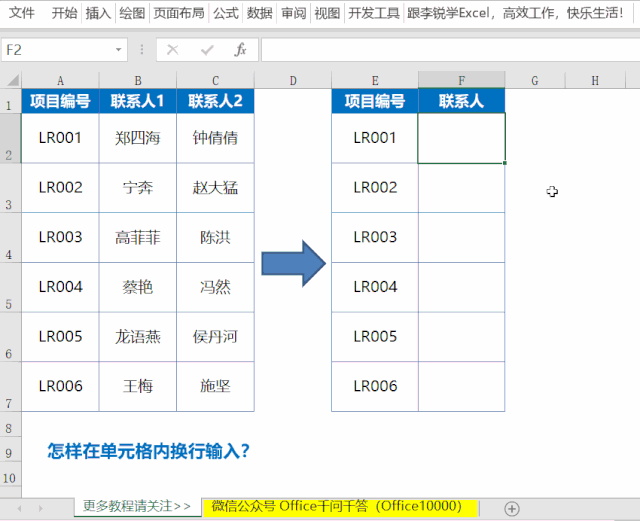Select column C header

tap(216, 80)
